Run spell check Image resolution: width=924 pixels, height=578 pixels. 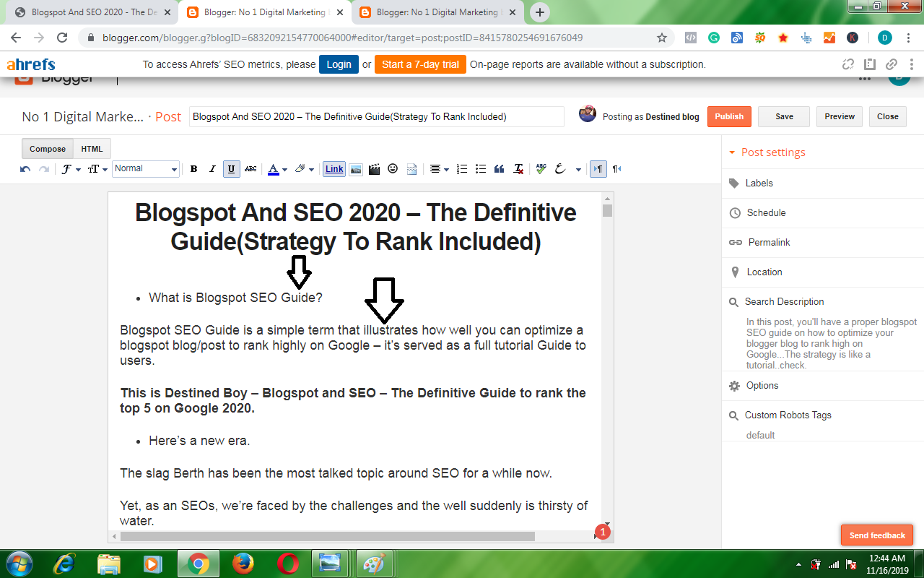click(x=541, y=169)
